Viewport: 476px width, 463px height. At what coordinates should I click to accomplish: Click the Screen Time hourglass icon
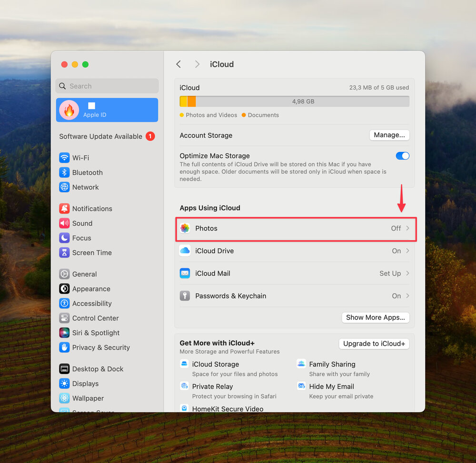point(64,252)
